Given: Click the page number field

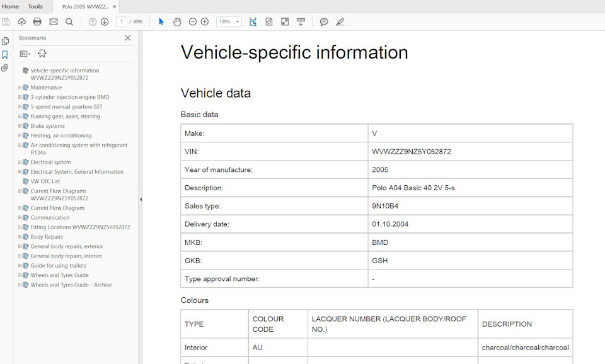Looking at the screenshot, I should point(122,22).
